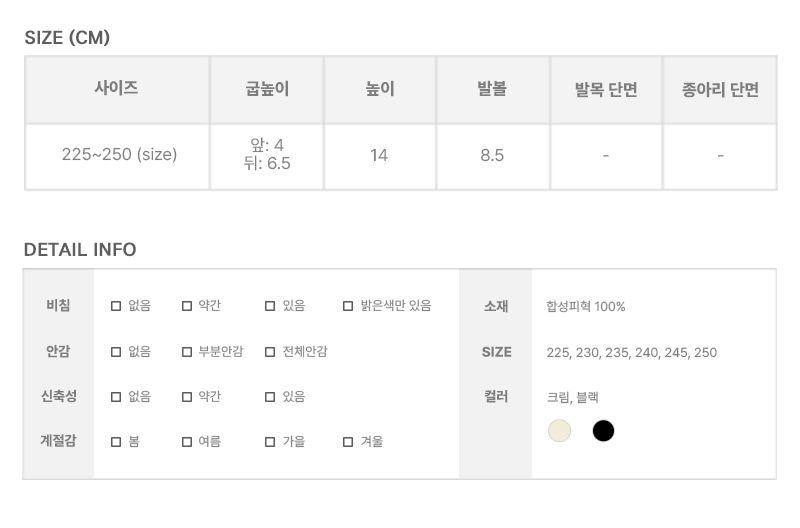Tick the 여름 season checkbox
This screenshot has width=800, height=528.
point(187,442)
